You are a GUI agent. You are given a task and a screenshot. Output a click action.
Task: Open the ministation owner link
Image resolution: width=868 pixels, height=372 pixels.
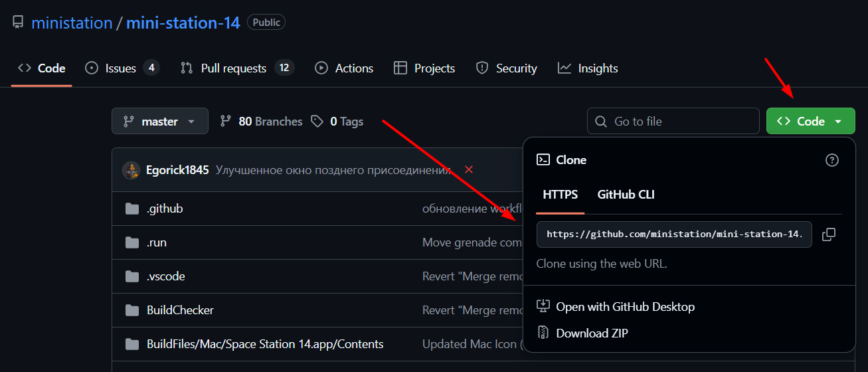point(72,23)
